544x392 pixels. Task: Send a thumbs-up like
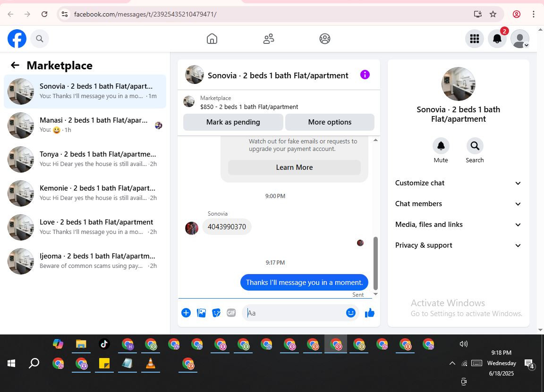click(369, 313)
